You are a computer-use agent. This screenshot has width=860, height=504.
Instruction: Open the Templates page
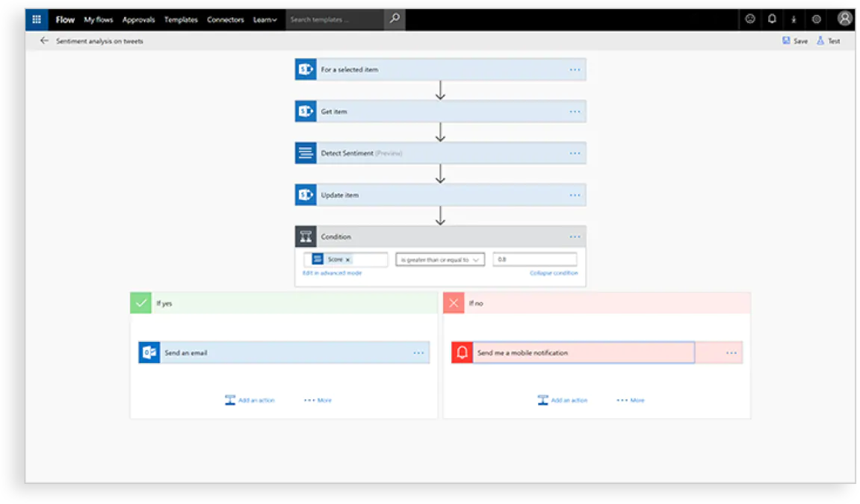tap(181, 19)
